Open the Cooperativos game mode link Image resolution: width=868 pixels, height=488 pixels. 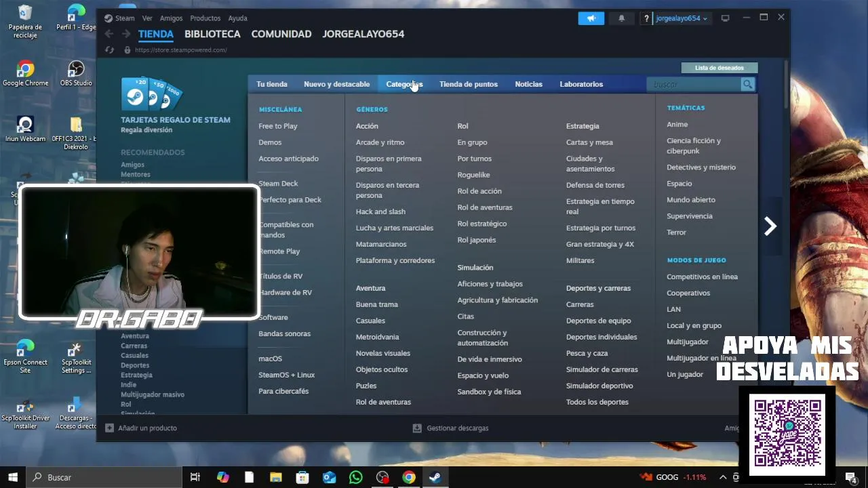[x=688, y=293]
